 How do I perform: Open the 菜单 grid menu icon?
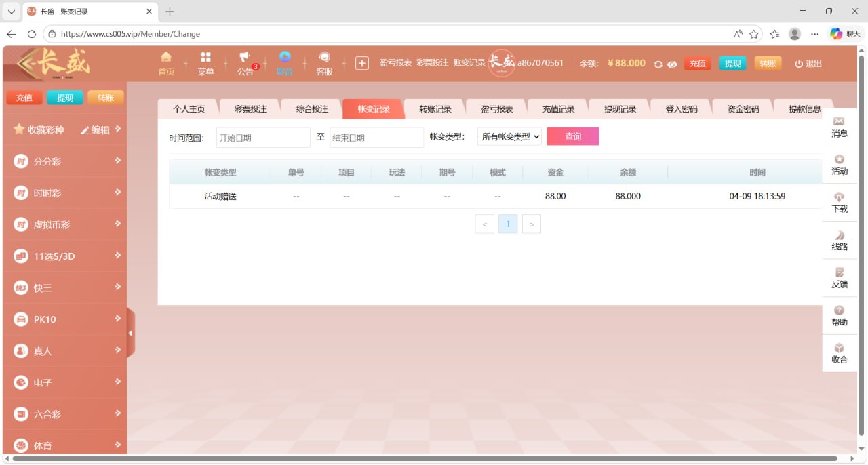tap(205, 58)
